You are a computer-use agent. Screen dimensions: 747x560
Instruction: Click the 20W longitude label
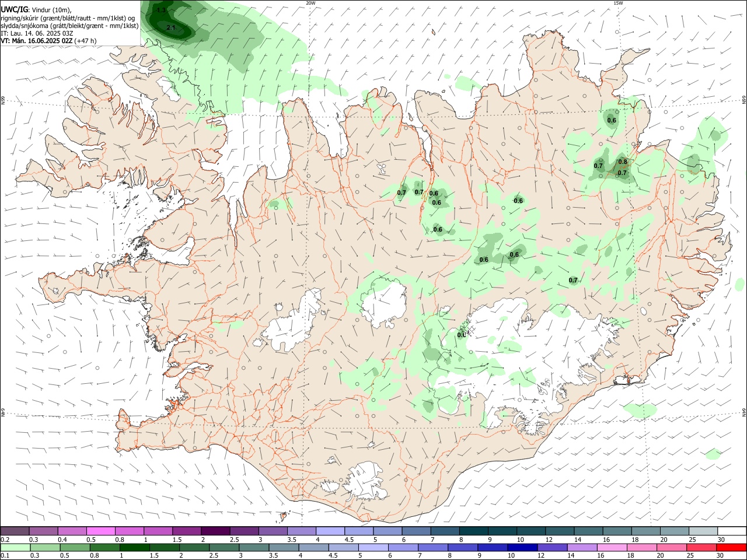tap(311, 3)
